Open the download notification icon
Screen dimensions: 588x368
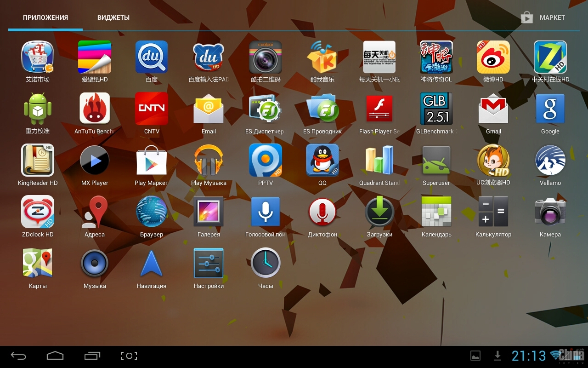pos(497,356)
